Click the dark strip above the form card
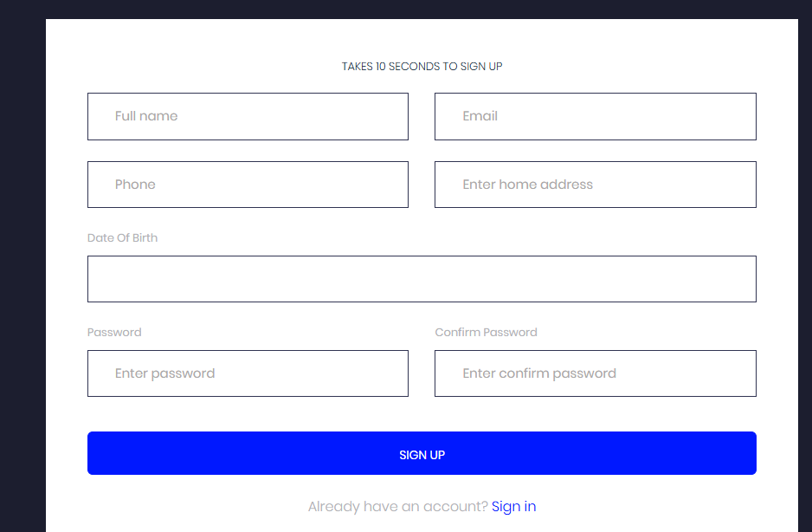 pyautogui.click(x=422, y=9)
